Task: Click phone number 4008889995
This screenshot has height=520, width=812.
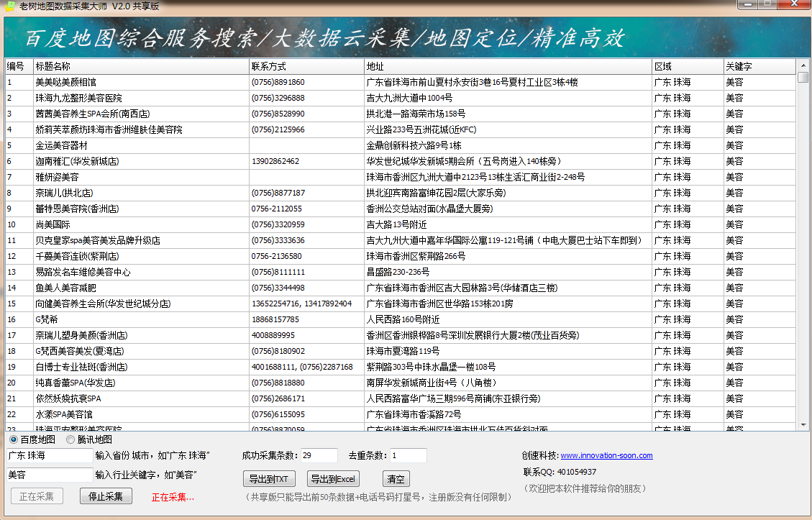Action: tap(273, 336)
